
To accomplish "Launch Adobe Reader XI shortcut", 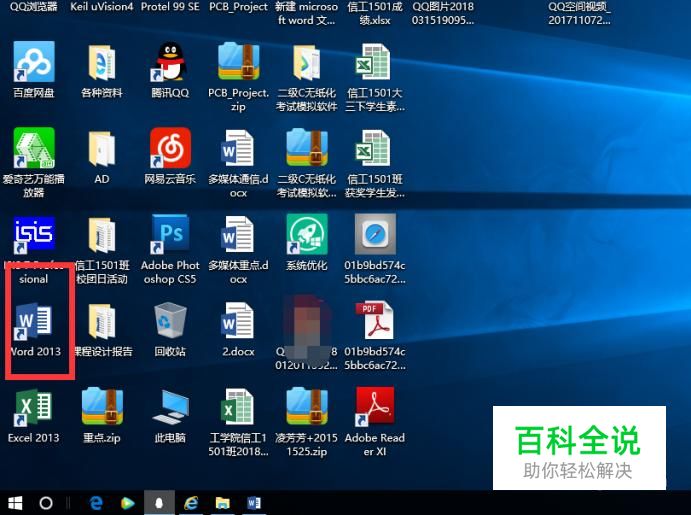I will [x=374, y=408].
